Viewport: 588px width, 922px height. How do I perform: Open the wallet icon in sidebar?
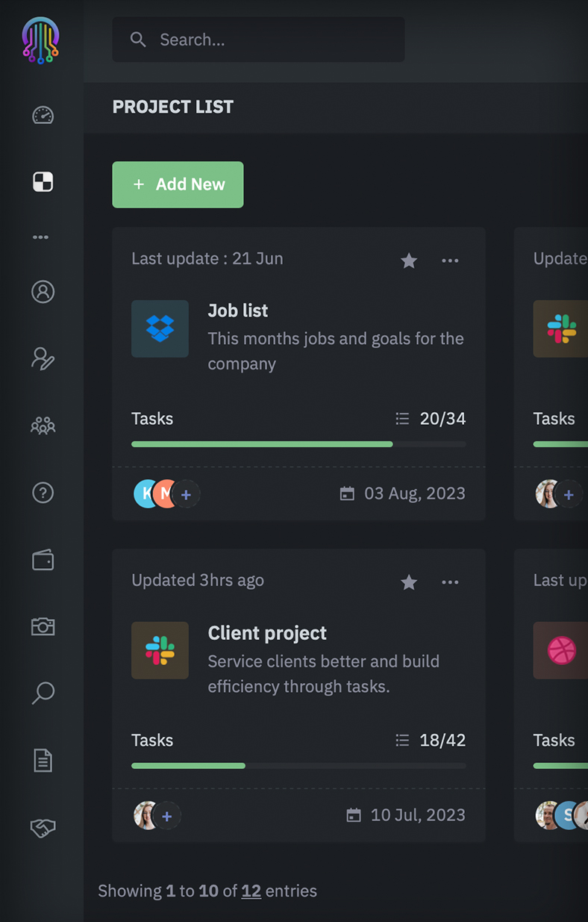[x=43, y=560]
